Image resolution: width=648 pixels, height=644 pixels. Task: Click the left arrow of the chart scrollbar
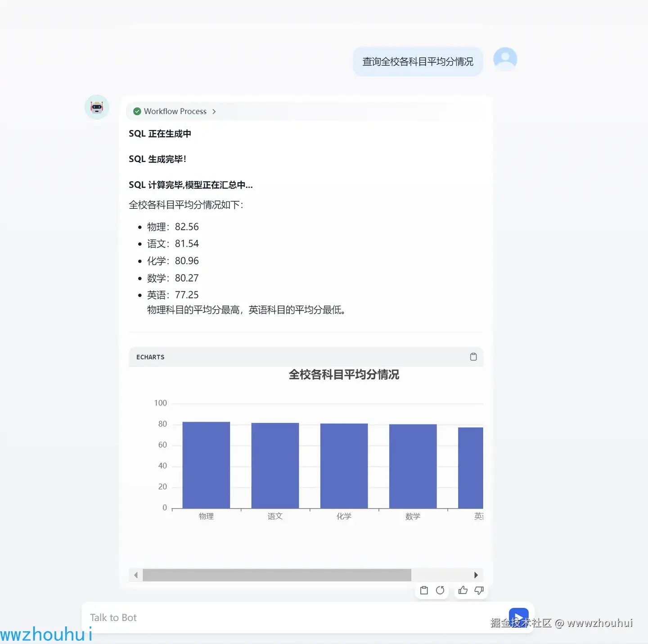pyautogui.click(x=136, y=575)
